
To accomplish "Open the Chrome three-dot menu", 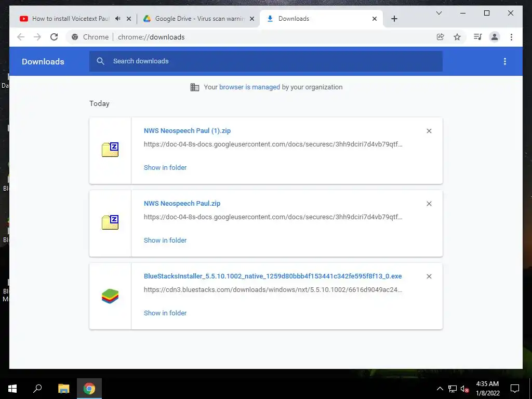I will click(x=511, y=37).
